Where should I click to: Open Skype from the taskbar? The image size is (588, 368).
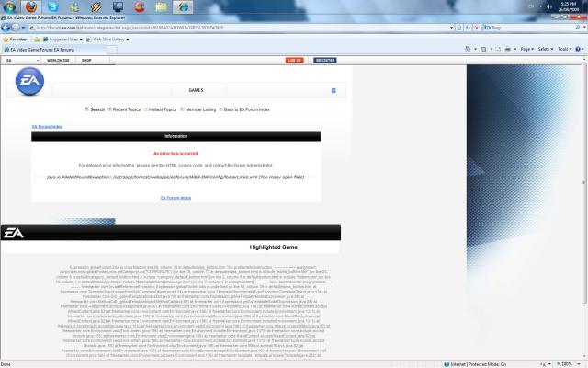[52, 6]
